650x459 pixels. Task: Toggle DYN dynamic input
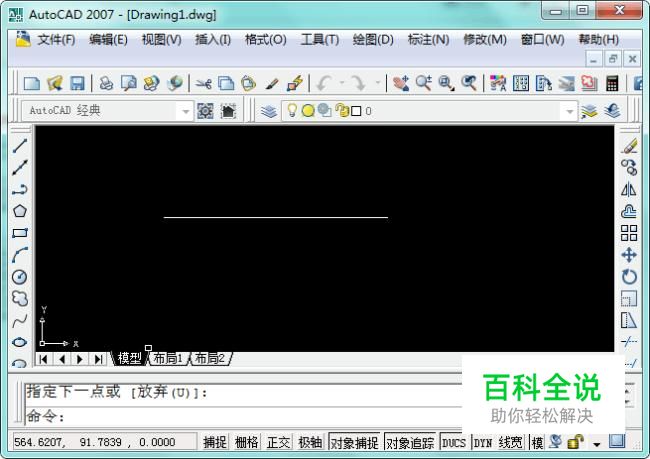[x=483, y=442]
